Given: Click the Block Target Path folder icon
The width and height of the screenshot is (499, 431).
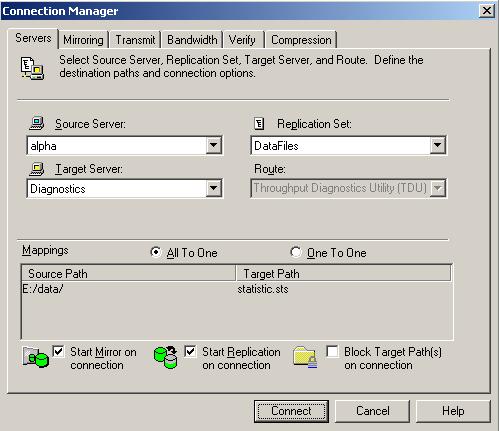Looking at the screenshot, I should coord(304,357).
